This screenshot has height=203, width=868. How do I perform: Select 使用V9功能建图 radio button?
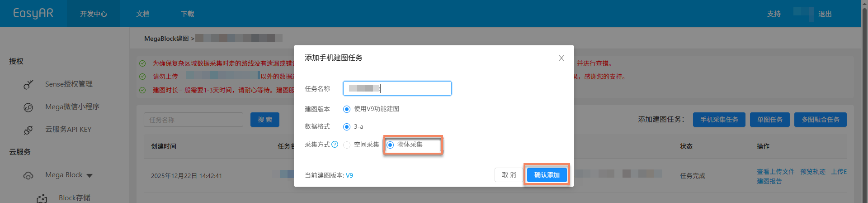pos(347,109)
